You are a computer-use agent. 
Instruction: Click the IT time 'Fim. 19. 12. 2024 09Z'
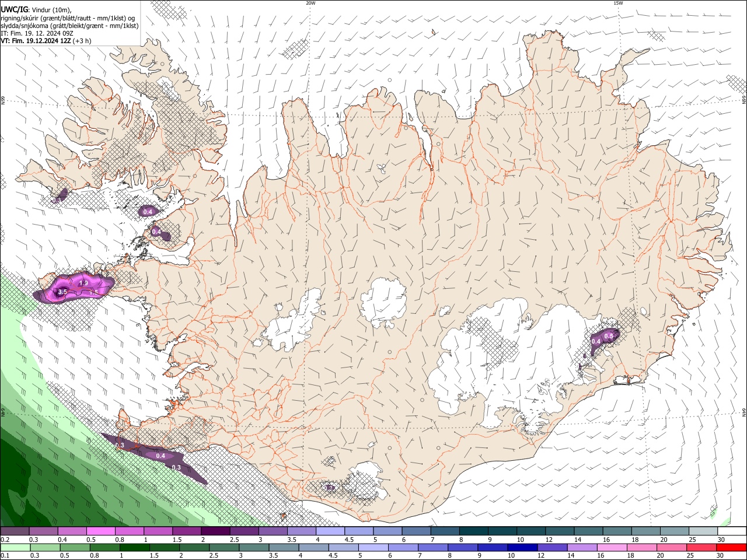[x=41, y=34]
